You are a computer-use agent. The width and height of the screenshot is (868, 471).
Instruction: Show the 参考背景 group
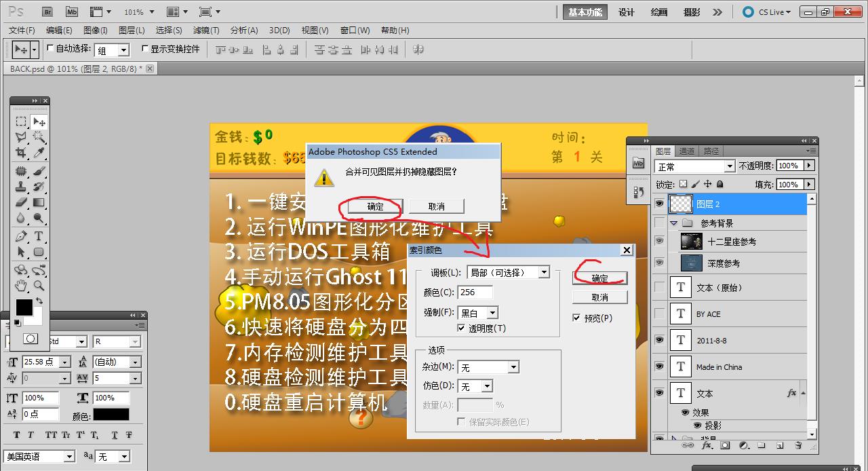(x=658, y=223)
